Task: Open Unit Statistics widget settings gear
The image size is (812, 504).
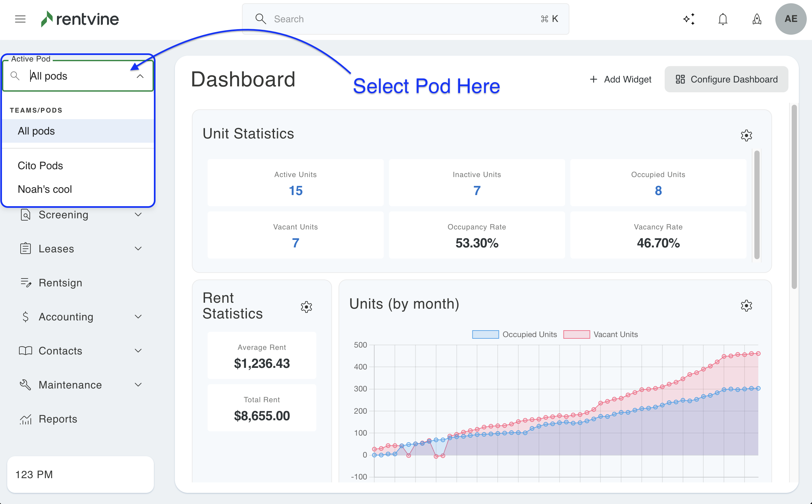Action: click(x=746, y=135)
